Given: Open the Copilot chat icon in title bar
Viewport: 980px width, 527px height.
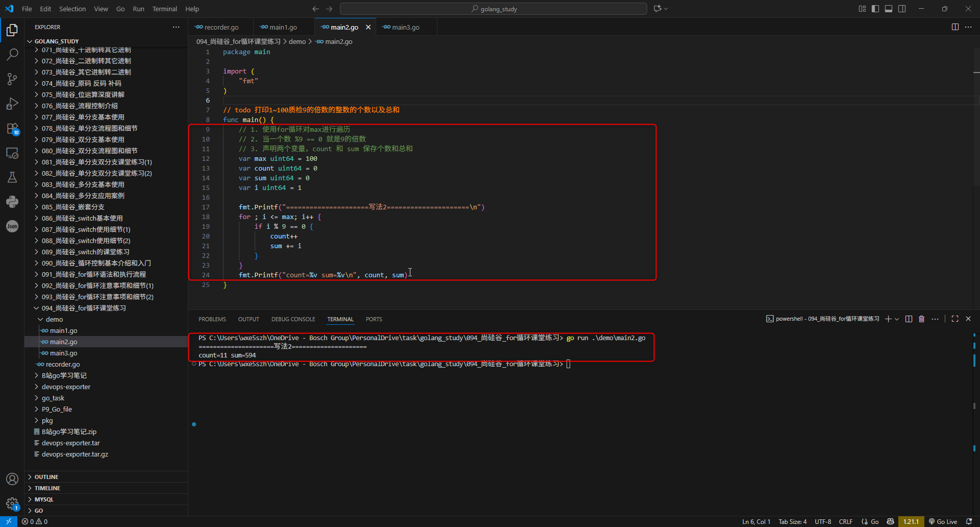Looking at the screenshot, I should click(657, 9).
